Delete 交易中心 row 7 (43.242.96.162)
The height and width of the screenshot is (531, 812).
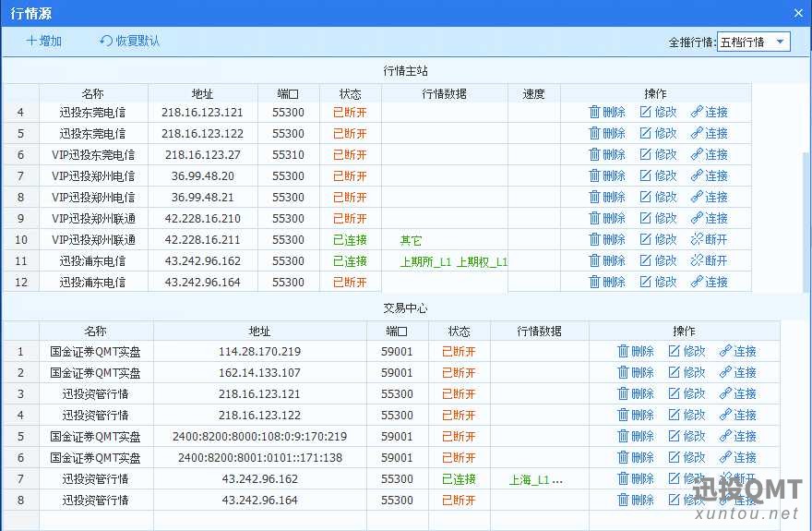pos(636,478)
